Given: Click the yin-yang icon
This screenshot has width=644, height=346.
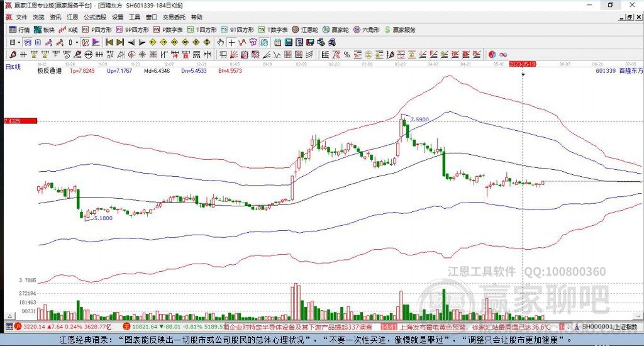Looking at the screenshot, I should [x=492, y=54].
